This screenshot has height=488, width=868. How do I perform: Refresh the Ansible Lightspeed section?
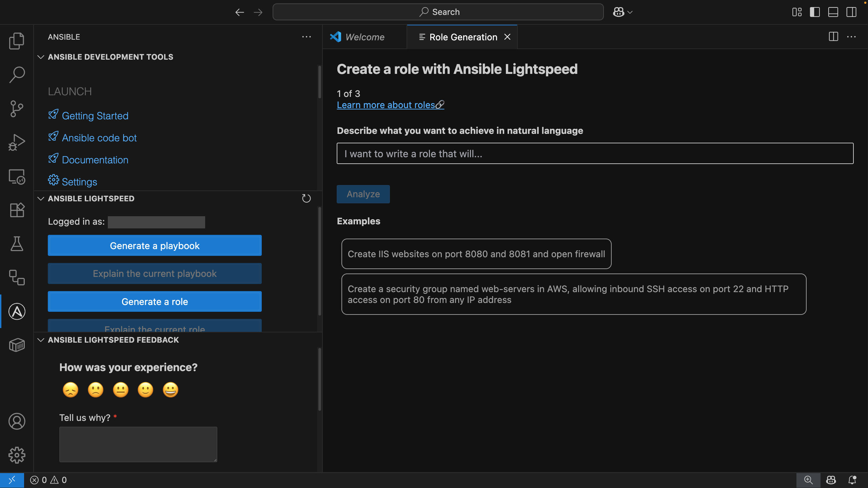pos(306,198)
